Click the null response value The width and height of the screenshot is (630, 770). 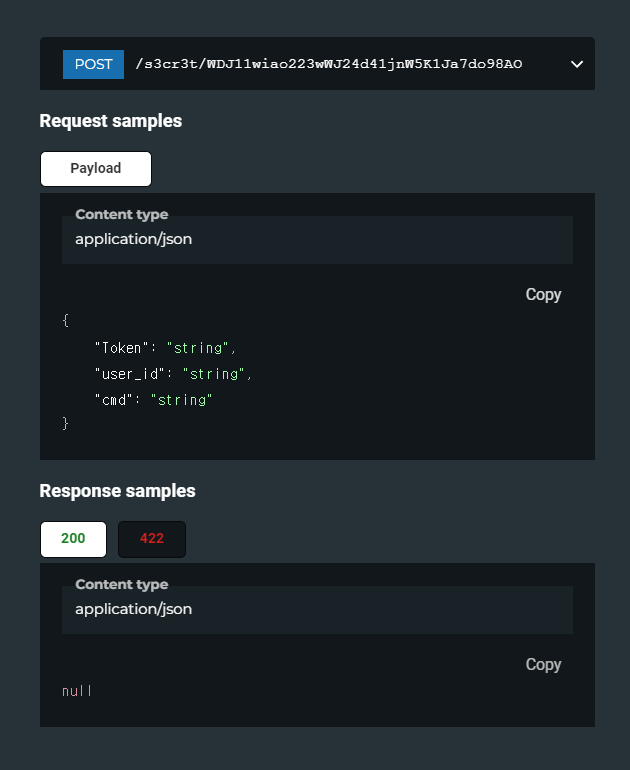pyautogui.click(x=77, y=690)
